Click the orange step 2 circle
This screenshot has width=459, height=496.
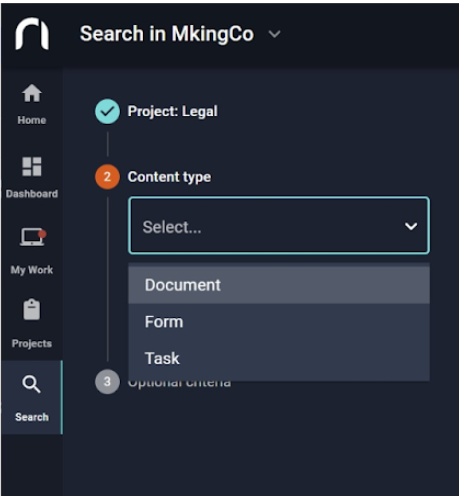107,177
